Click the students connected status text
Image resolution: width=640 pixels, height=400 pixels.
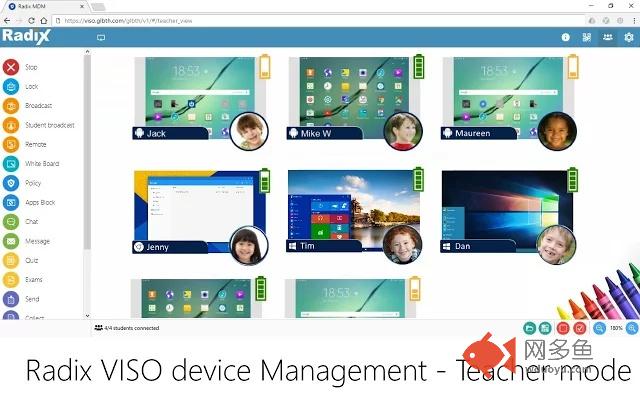[x=131, y=328]
